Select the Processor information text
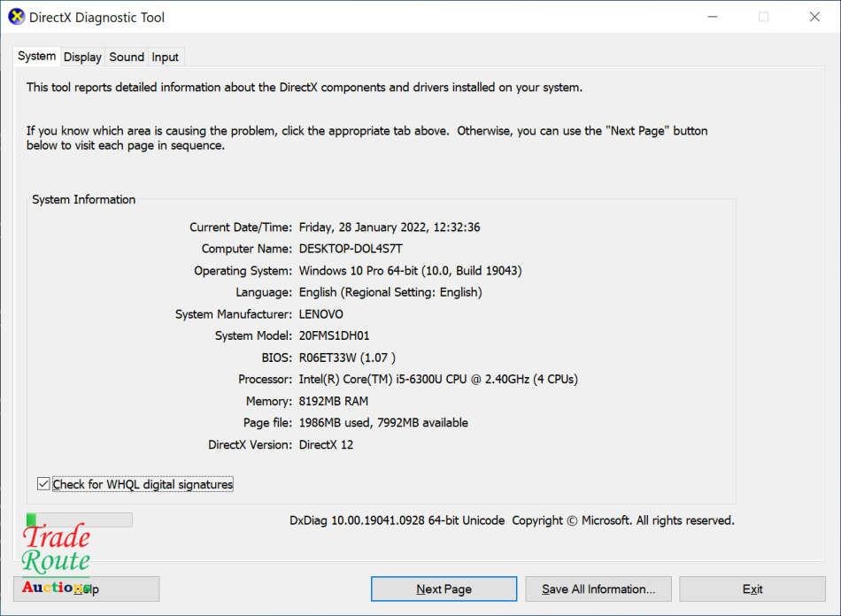Screen dimensions: 841x616 (x=437, y=379)
